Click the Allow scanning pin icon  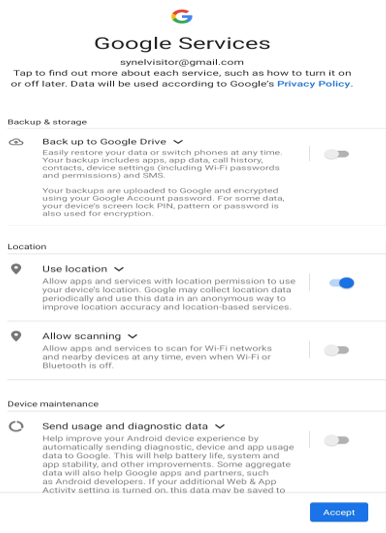(x=16, y=336)
